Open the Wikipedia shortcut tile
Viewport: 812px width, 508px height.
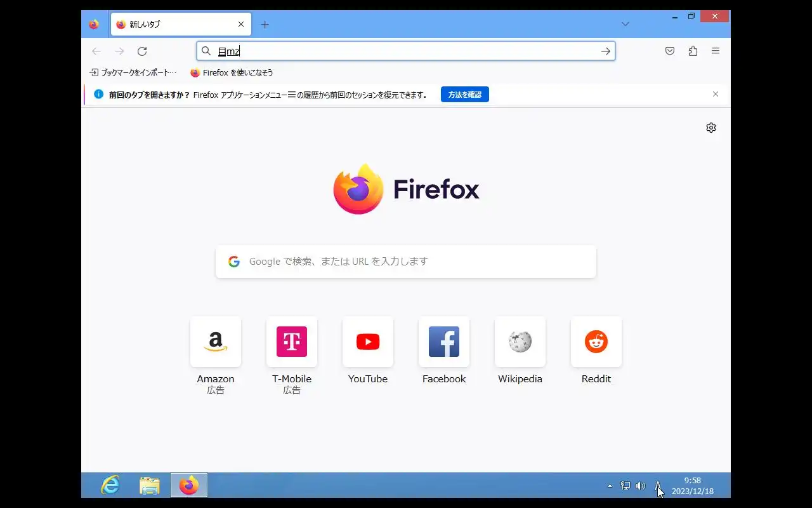pyautogui.click(x=520, y=342)
